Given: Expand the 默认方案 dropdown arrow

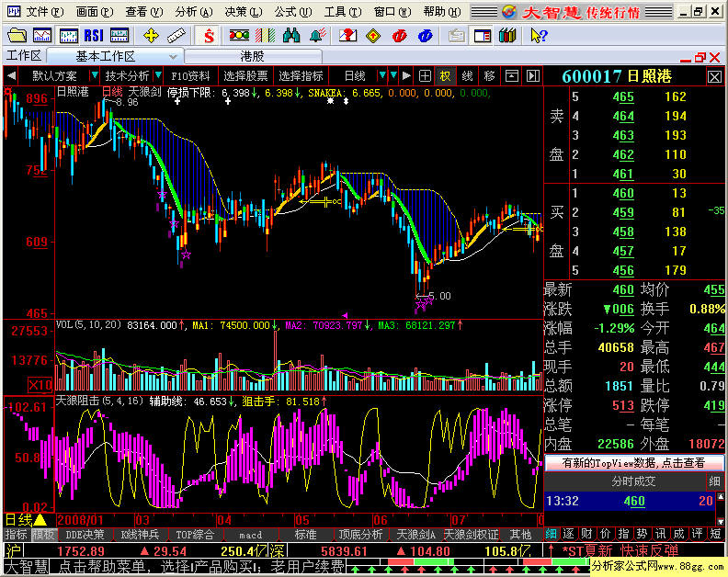Looking at the screenshot, I should pos(95,75).
